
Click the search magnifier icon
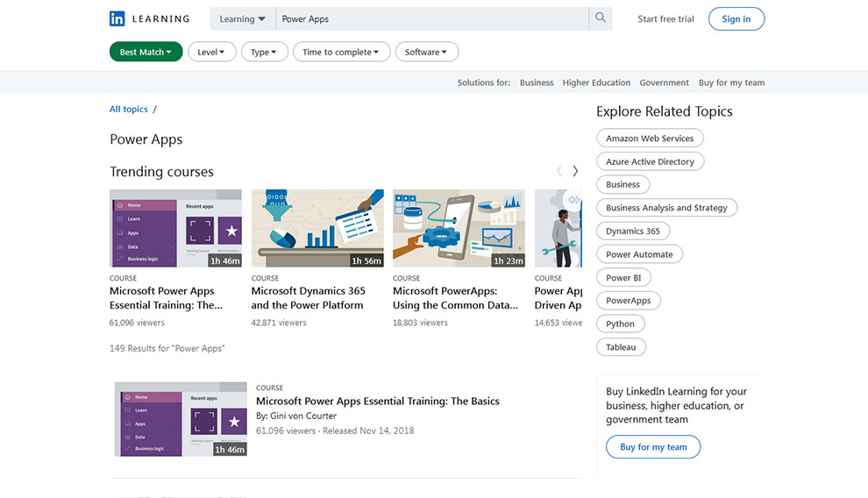click(x=601, y=18)
